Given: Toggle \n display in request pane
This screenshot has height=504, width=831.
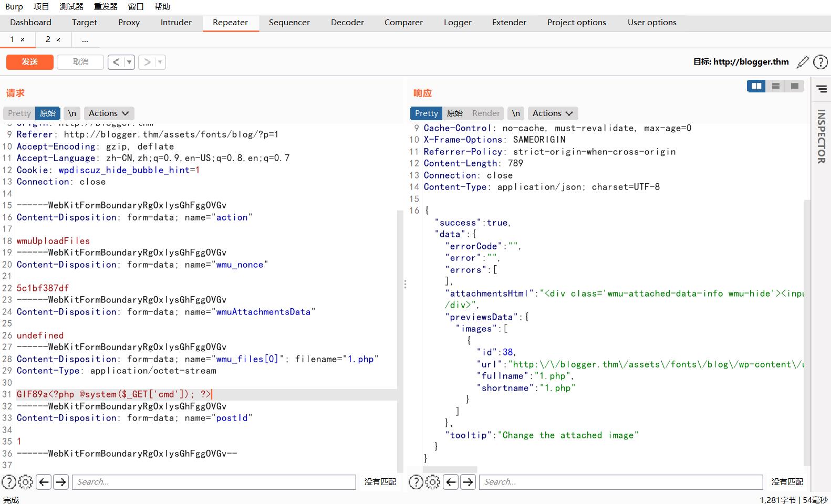Looking at the screenshot, I should pos(72,113).
